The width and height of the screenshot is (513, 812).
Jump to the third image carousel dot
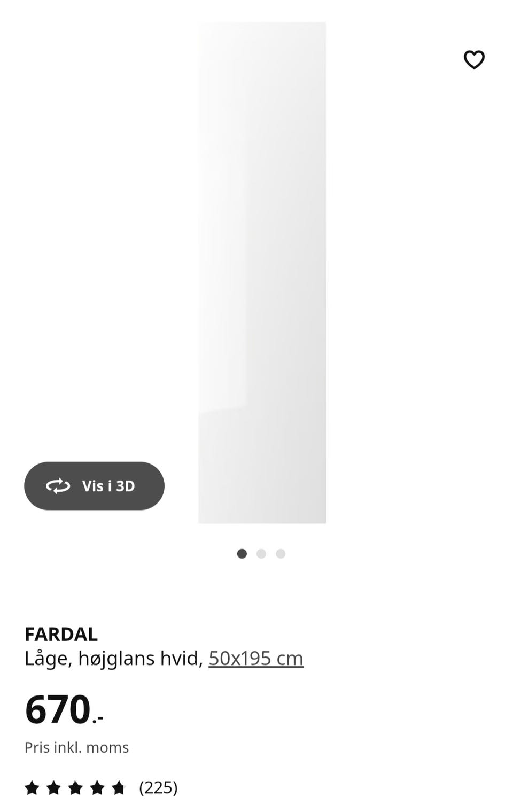click(x=281, y=554)
